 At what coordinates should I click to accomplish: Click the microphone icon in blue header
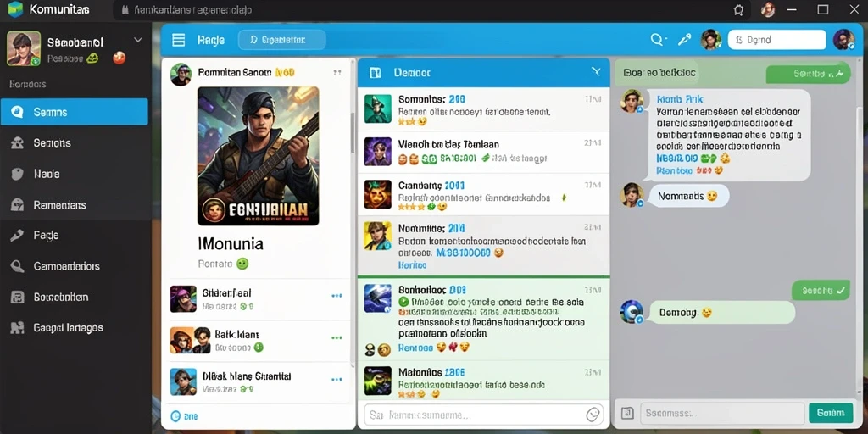pyautogui.click(x=685, y=40)
